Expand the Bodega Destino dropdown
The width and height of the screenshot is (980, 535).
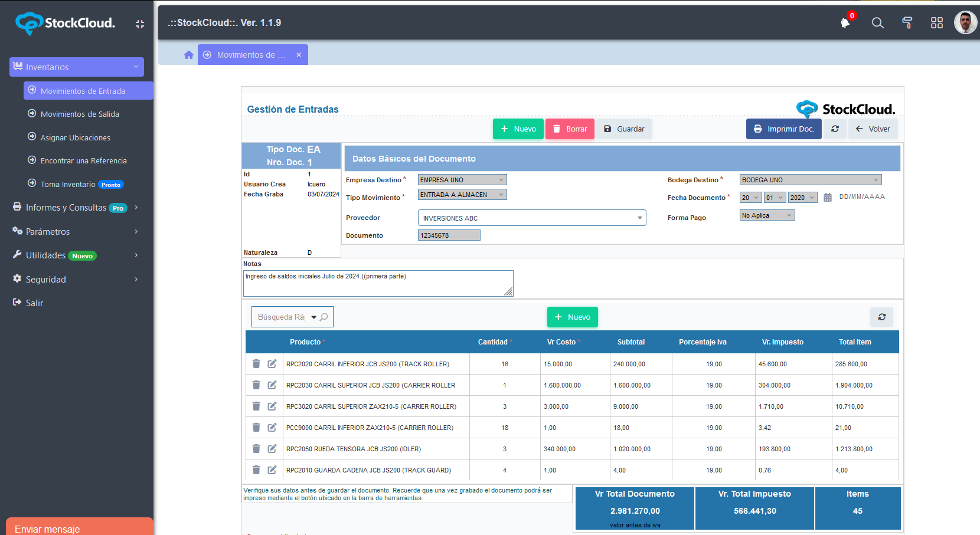pyautogui.click(x=810, y=180)
